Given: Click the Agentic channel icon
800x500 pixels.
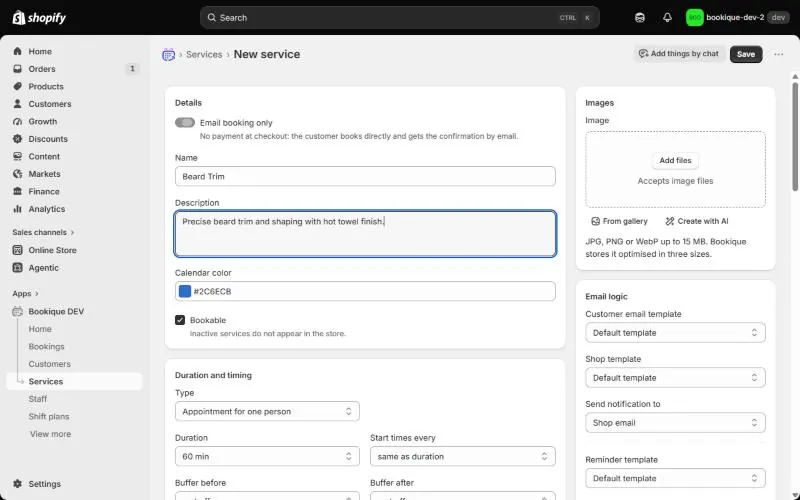Looking at the screenshot, I should pos(18,267).
